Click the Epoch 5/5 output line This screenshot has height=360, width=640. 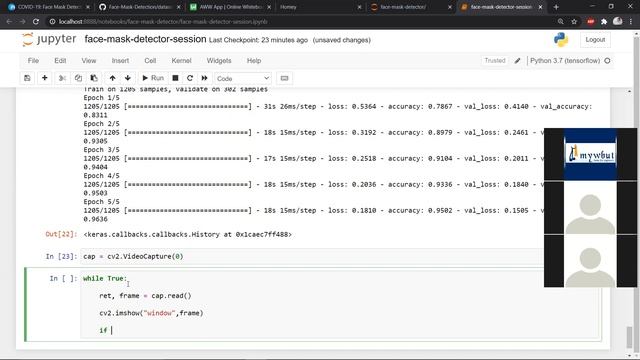[102, 202]
